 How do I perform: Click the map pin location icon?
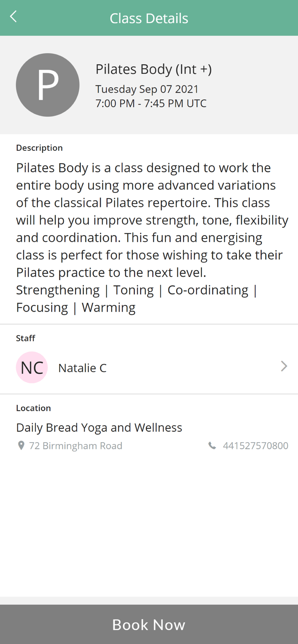coord(21,445)
